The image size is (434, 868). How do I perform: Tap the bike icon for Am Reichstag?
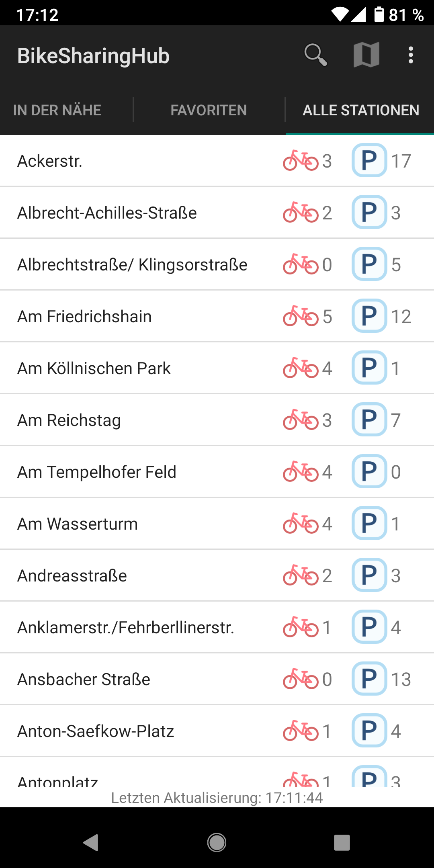(301, 420)
